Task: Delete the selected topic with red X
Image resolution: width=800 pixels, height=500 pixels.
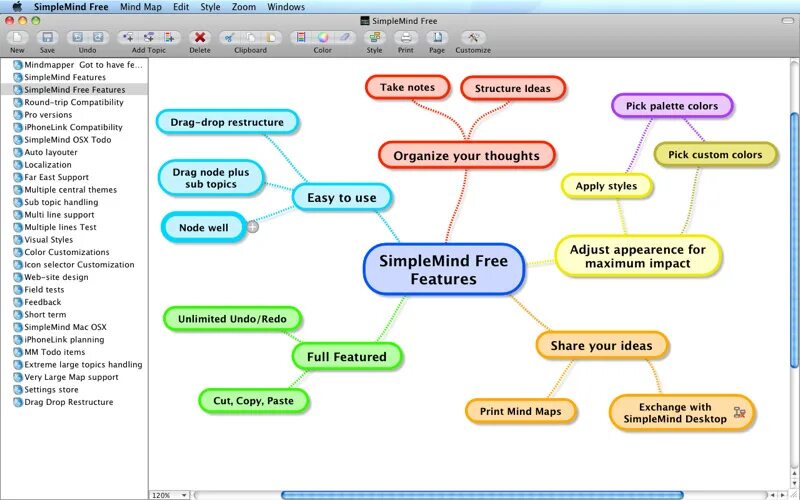Action: click(200, 37)
